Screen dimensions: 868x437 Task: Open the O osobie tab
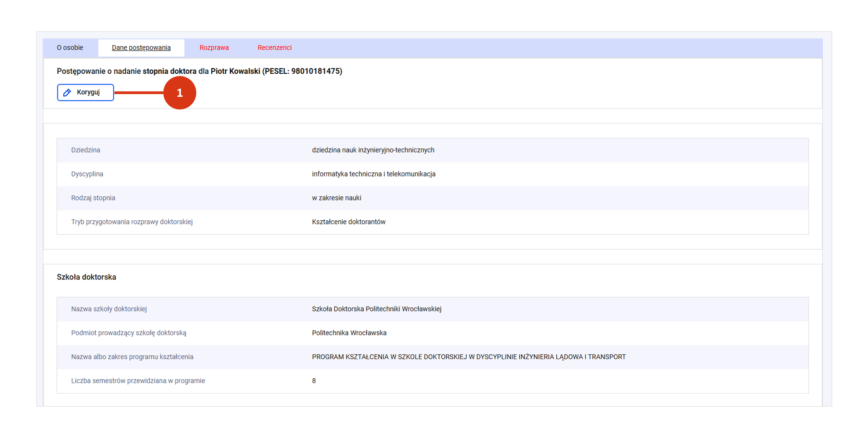tap(70, 48)
